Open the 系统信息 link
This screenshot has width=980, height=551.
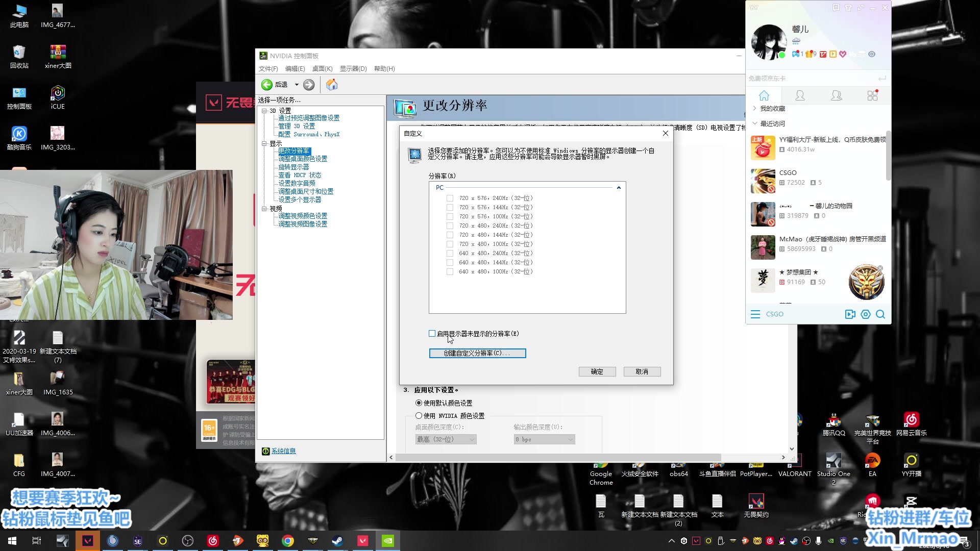(283, 451)
